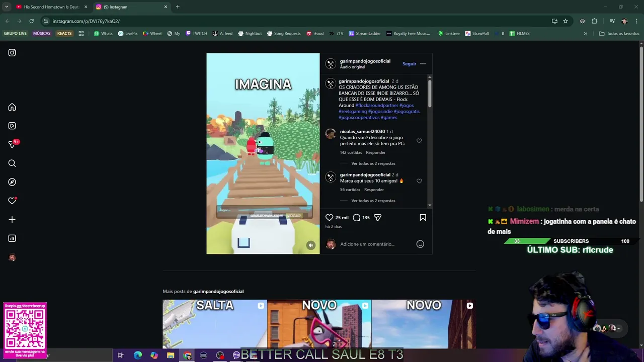Open the rightmost NOVO reel thumbnail
Screen dimensions: 644x362
[424, 324]
